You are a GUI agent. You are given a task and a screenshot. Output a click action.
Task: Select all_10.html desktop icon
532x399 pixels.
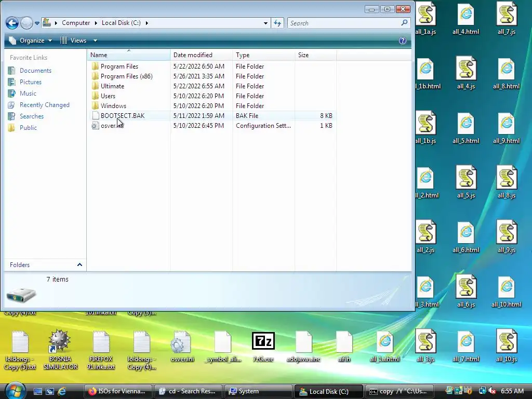(506, 291)
